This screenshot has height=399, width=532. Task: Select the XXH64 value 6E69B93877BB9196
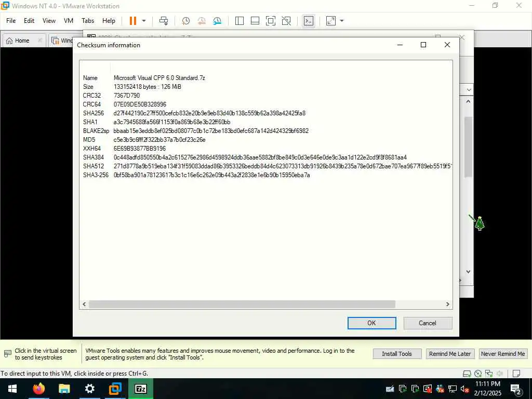point(139,148)
